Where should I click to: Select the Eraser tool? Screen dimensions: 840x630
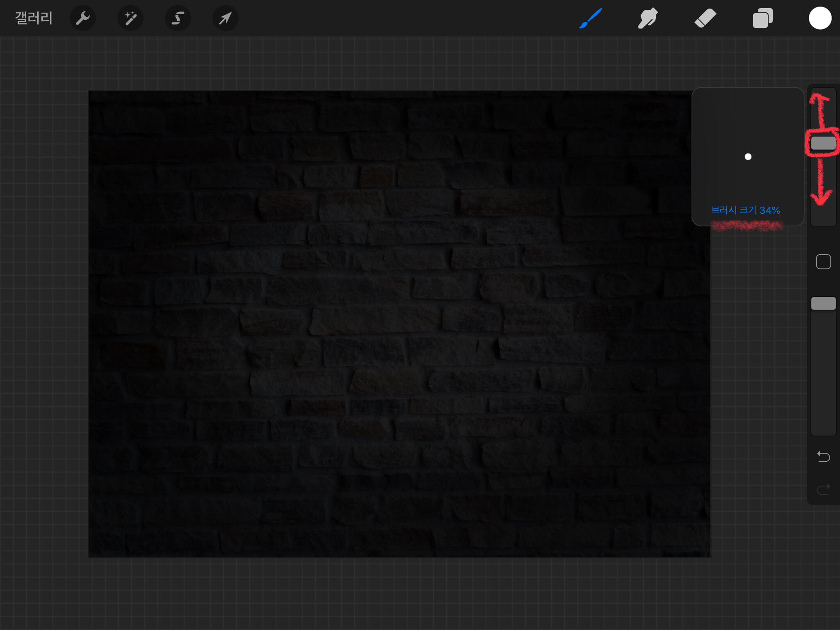point(705,18)
